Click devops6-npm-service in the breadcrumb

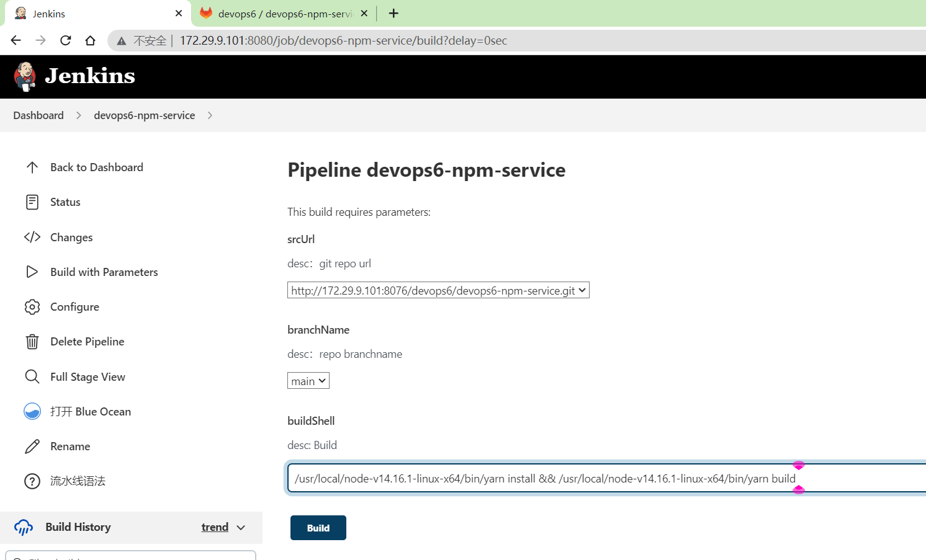pyautogui.click(x=145, y=115)
